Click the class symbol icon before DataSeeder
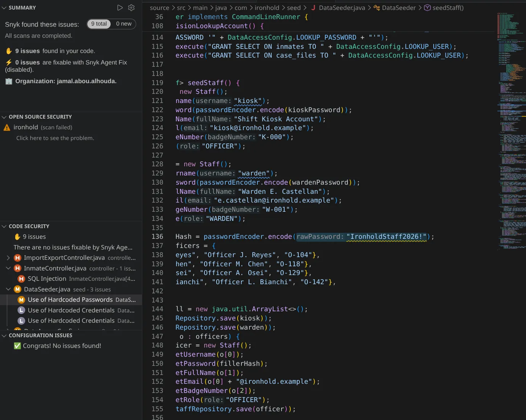This screenshot has width=526, height=420. (376, 8)
